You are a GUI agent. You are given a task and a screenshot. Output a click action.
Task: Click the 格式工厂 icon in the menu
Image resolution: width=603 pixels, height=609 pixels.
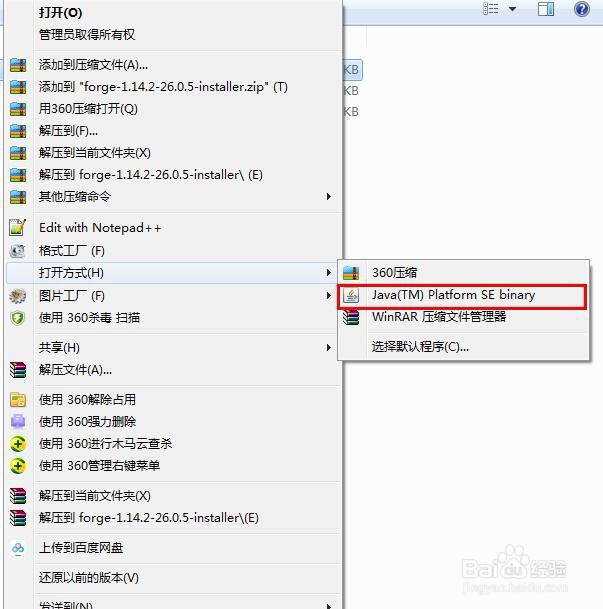[x=17, y=251]
